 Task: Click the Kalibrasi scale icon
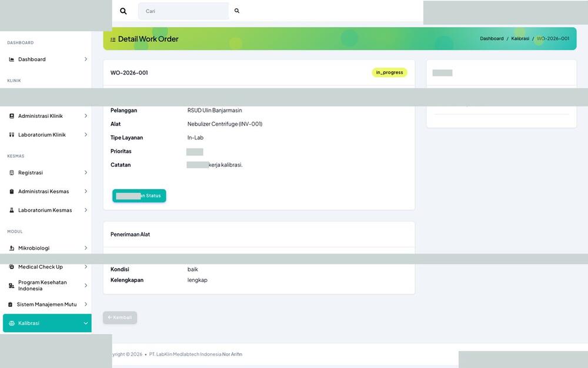pyautogui.click(x=12, y=323)
